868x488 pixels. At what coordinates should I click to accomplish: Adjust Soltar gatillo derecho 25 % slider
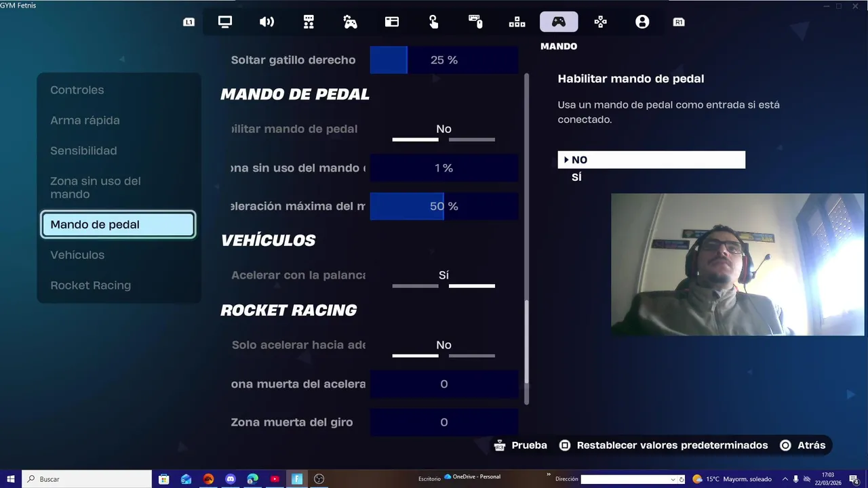click(444, 60)
